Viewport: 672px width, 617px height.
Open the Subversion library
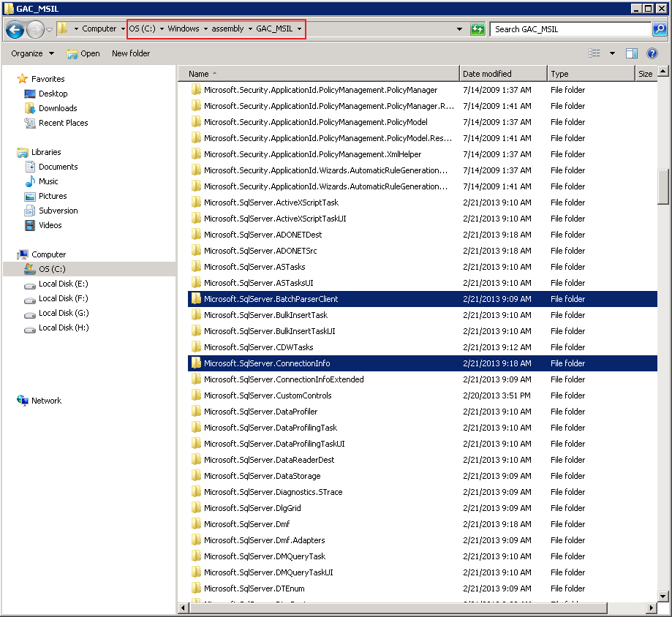click(58, 211)
